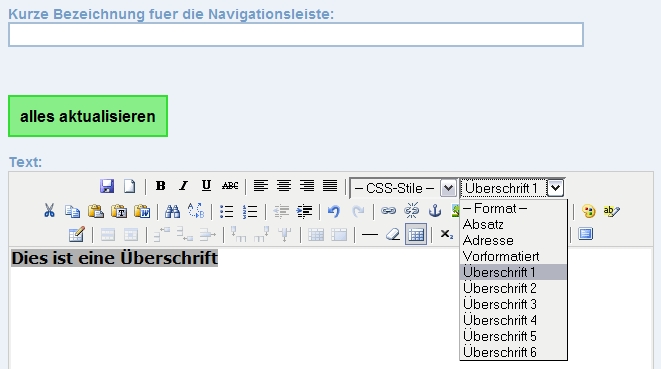Screen dimensions: 661x369
Task: Apply subscript formatting (X₂ icon)
Action: pos(446,234)
